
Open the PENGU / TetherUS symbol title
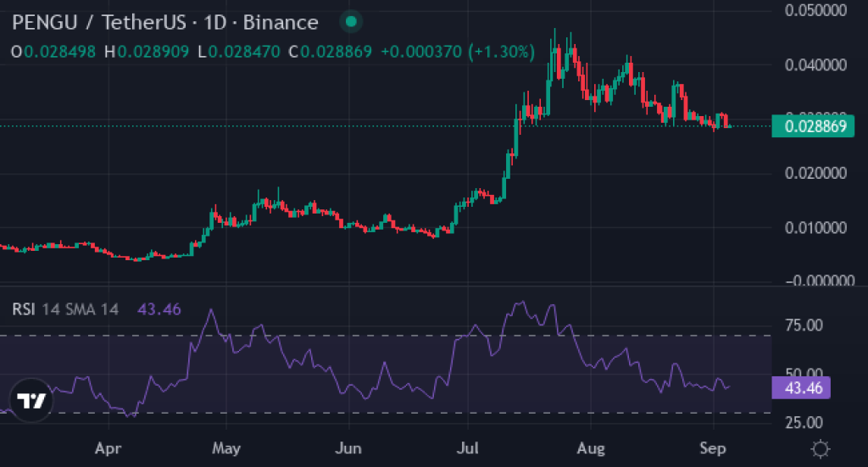point(165,23)
